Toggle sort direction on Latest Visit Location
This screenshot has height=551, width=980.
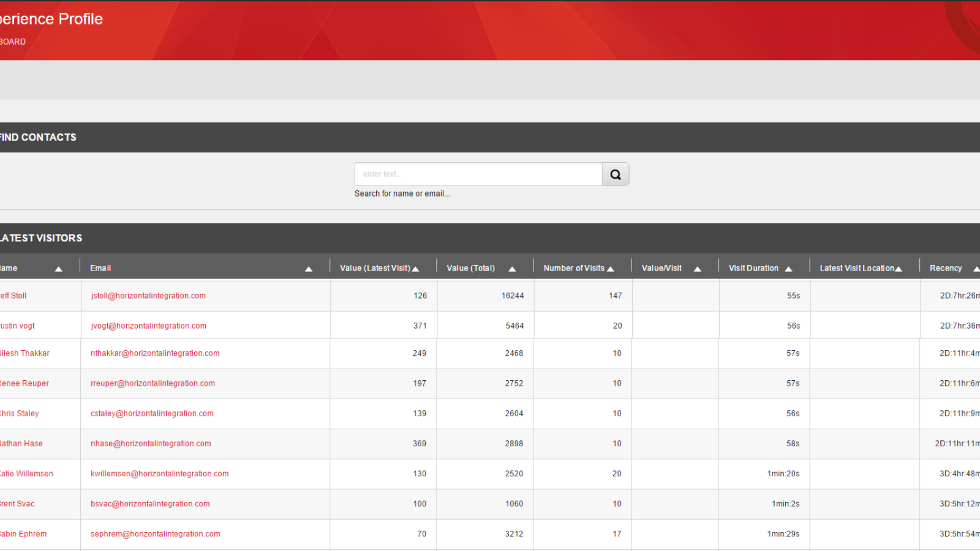pos(899,268)
